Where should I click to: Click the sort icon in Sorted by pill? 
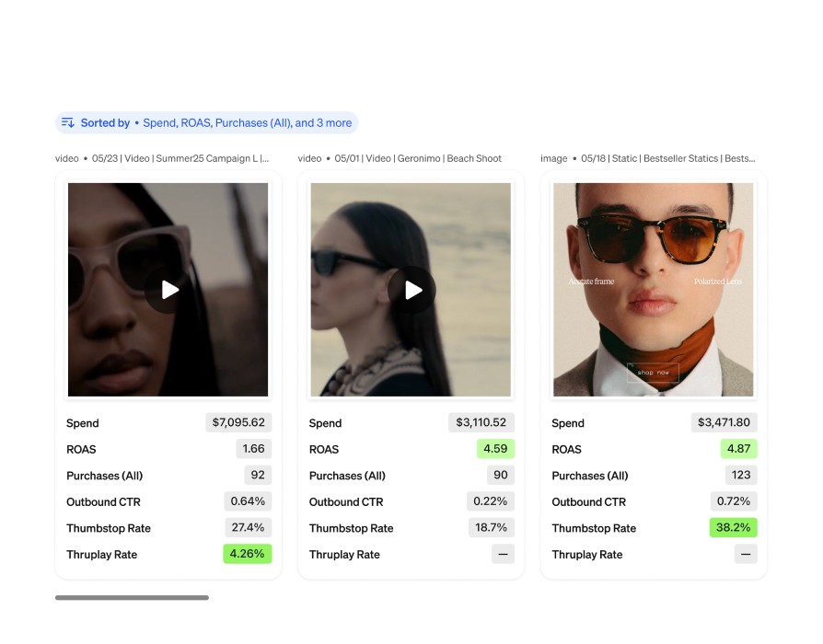coord(68,122)
